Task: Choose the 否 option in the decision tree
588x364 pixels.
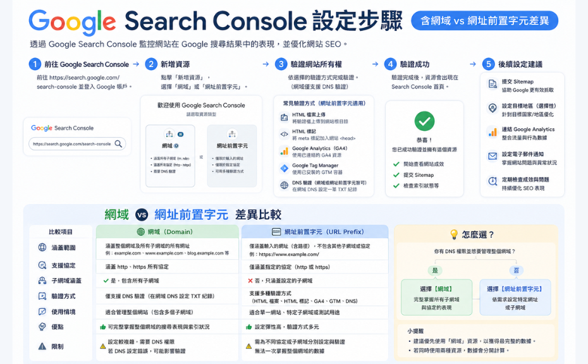Action: point(517,270)
